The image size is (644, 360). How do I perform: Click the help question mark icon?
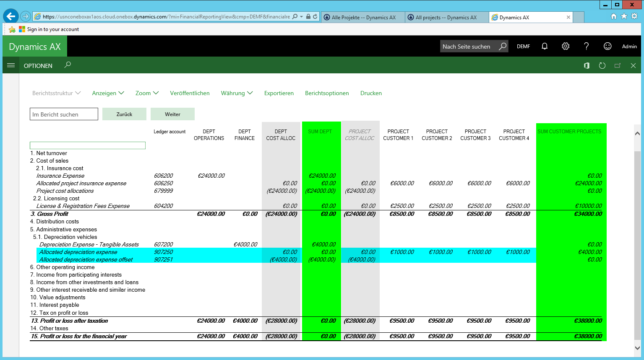(587, 47)
